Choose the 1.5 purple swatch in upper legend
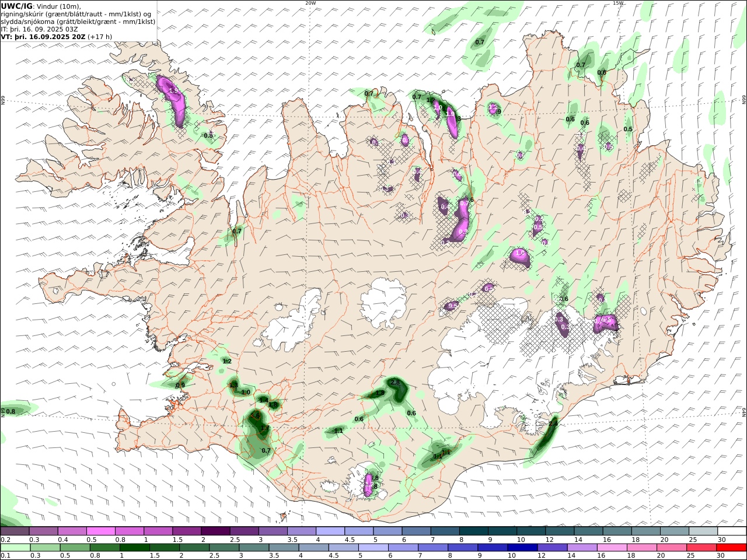The width and height of the screenshot is (747, 560). click(186, 531)
